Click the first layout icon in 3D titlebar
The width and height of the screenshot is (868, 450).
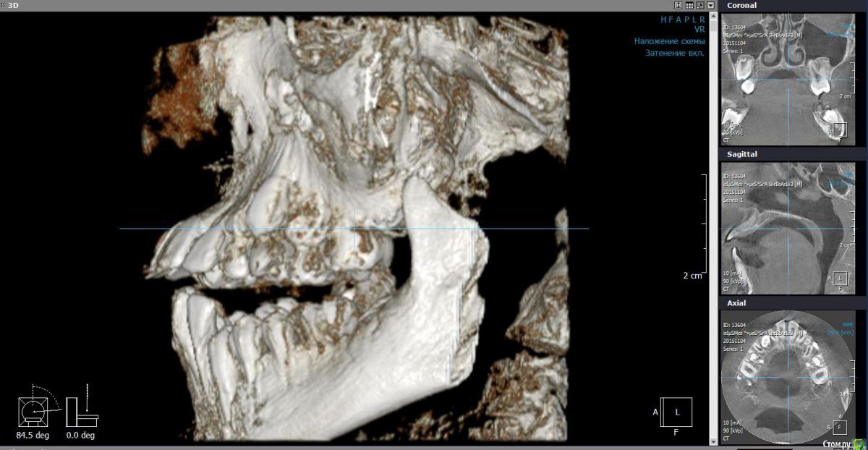point(678,5)
